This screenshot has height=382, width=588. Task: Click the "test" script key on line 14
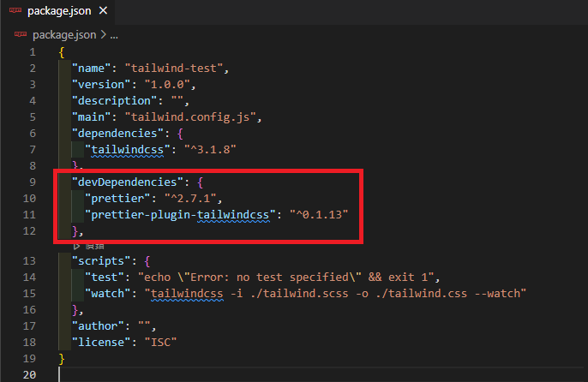click(105, 278)
